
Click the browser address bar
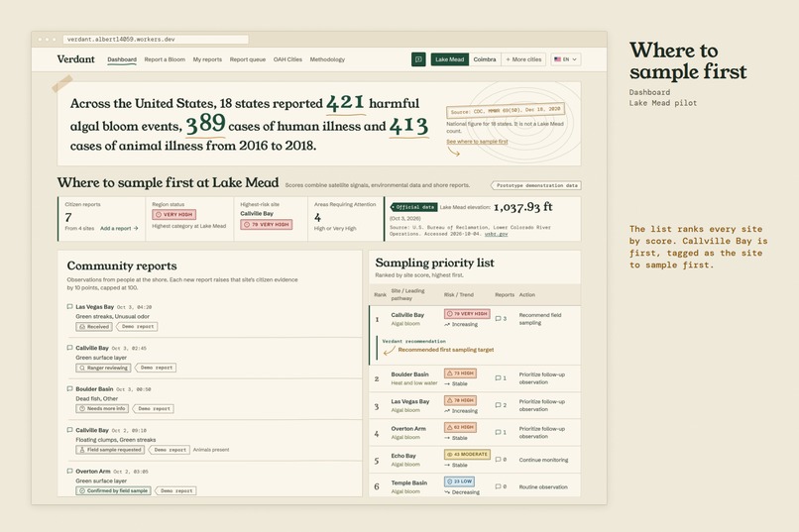156,40
